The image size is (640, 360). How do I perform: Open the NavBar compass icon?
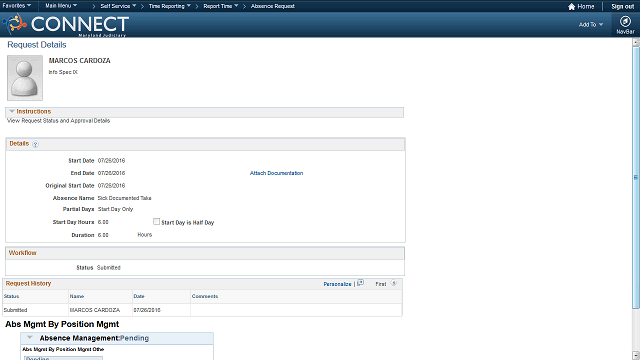625,21
